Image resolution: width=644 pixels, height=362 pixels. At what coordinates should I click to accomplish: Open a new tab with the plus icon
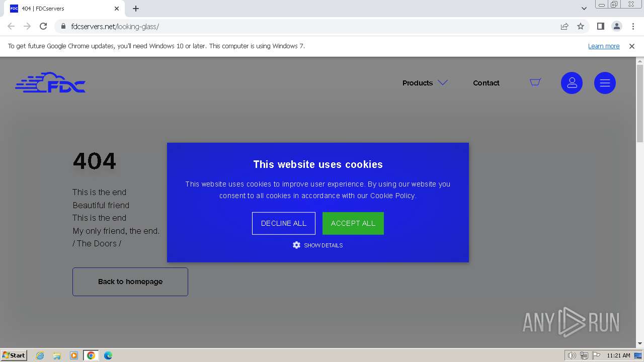coord(136,9)
